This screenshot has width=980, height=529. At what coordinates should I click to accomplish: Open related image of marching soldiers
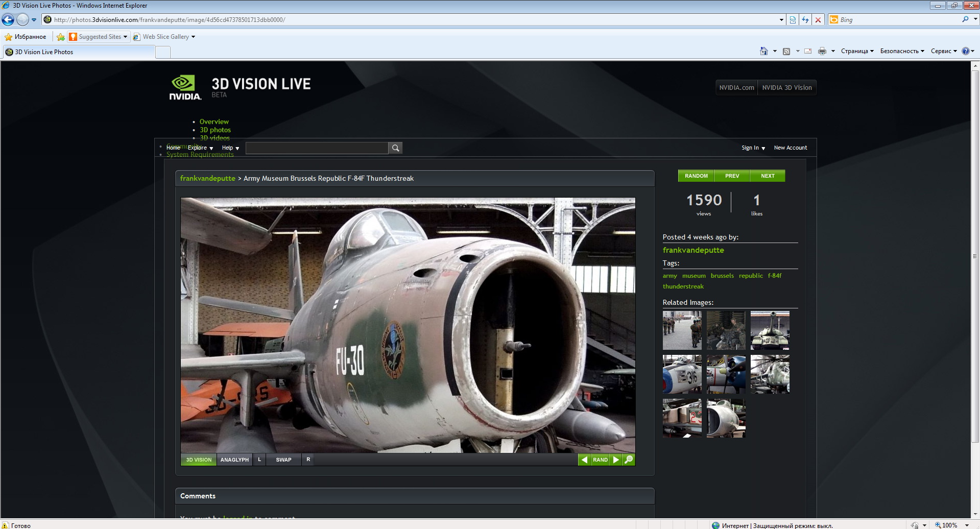[682, 330]
